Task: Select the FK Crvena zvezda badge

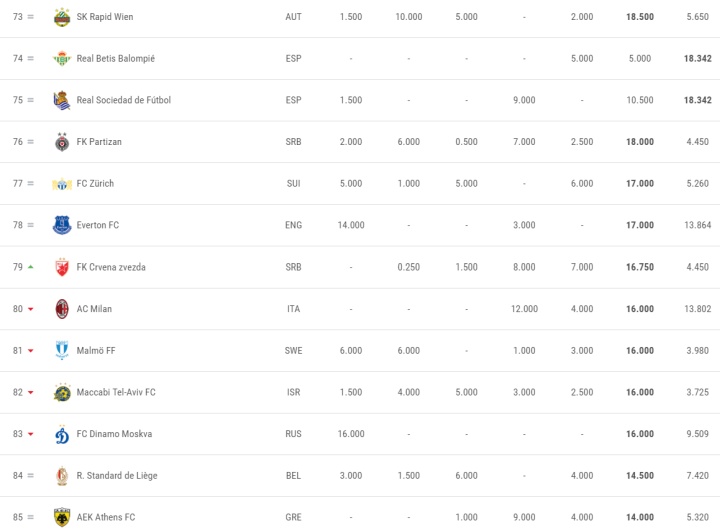Action: pyautogui.click(x=62, y=267)
